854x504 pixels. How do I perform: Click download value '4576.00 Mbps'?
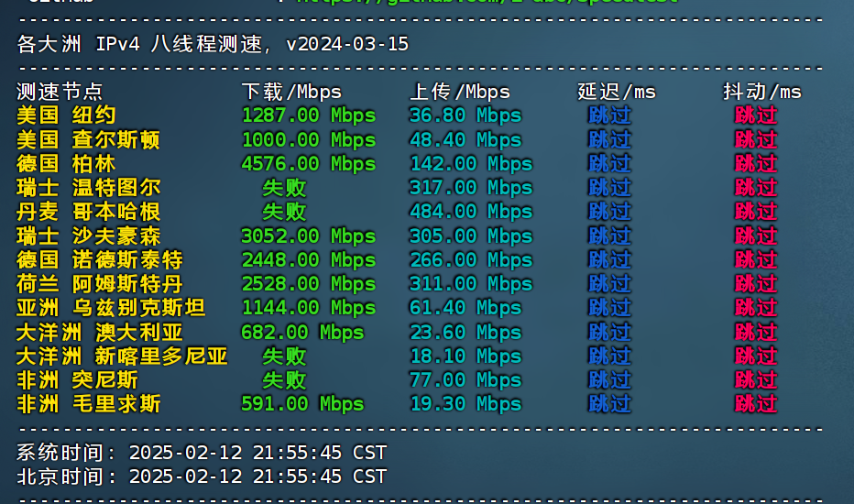(x=308, y=163)
